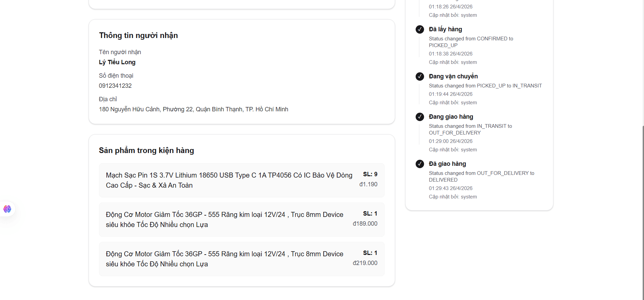Select the heading Thông tin người nhận

pyautogui.click(x=138, y=35)
